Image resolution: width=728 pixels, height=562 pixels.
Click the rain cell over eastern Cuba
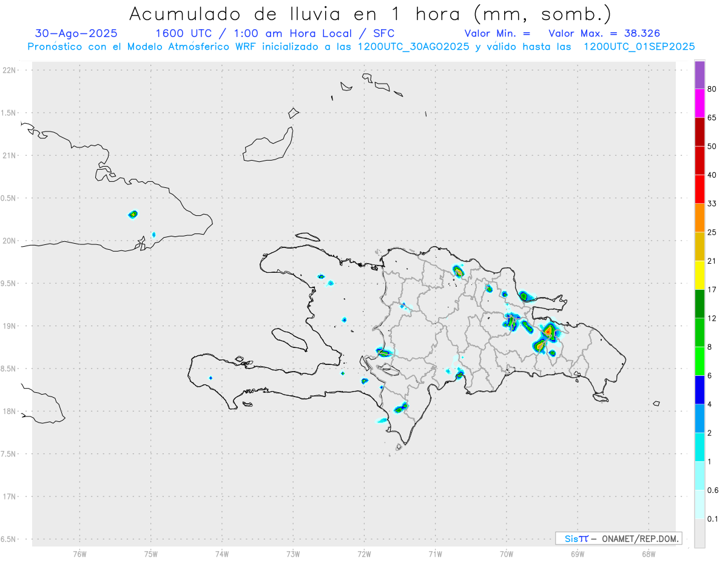pos(133,214)
